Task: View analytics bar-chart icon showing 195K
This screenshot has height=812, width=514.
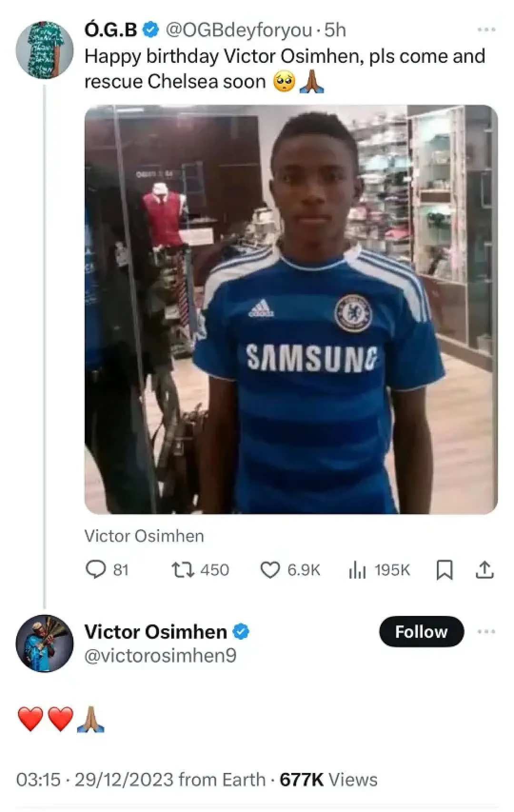Action: pyautogui.click(x=357, y=570)
